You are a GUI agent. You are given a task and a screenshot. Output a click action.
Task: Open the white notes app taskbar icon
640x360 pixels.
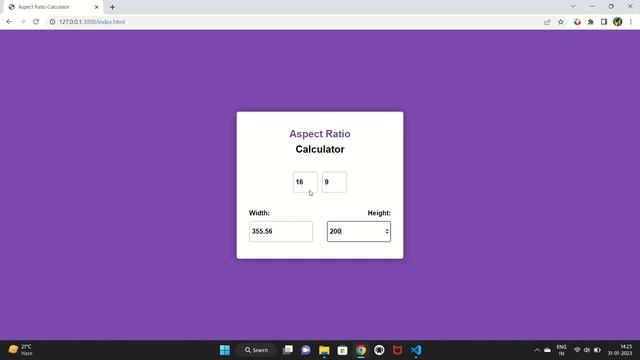click(342, 350)
